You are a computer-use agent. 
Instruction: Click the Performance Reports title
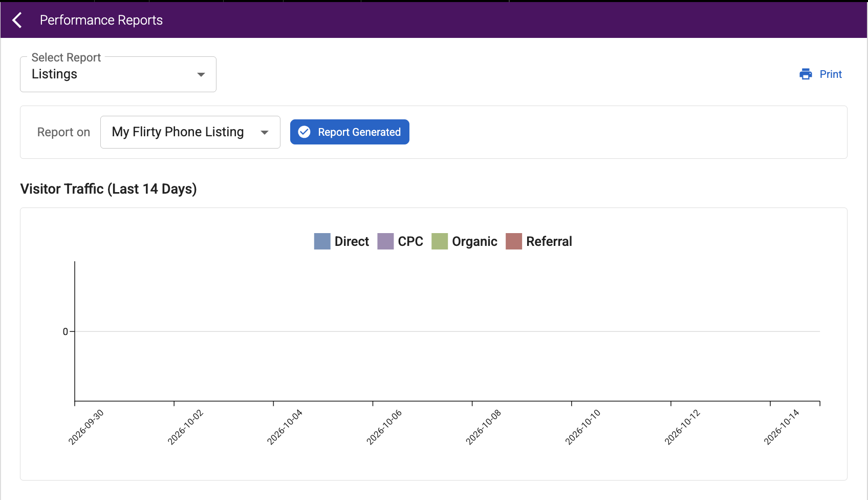101,20
